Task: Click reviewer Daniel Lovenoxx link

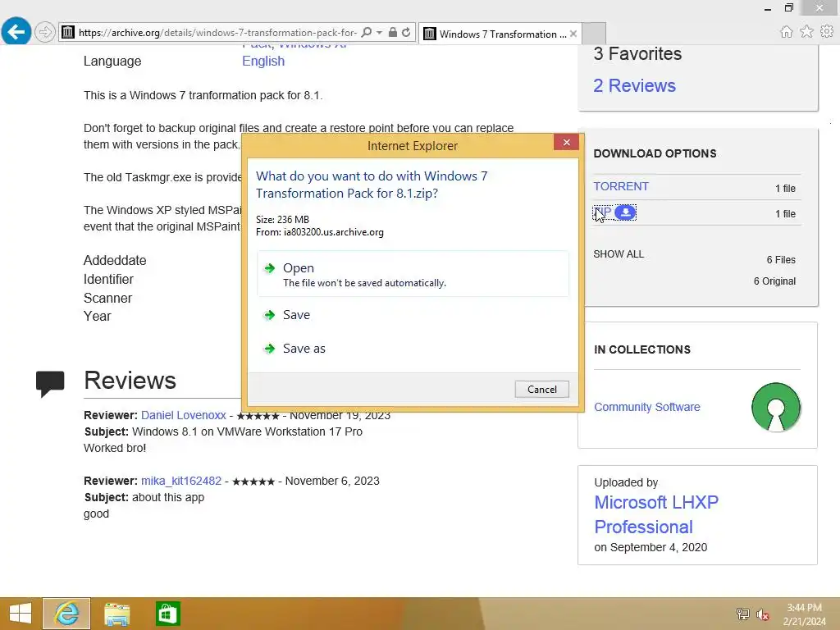Action: 183,415
